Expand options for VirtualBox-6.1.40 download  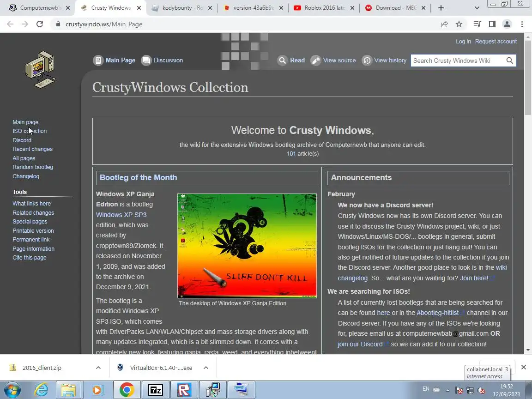[206, 368]
